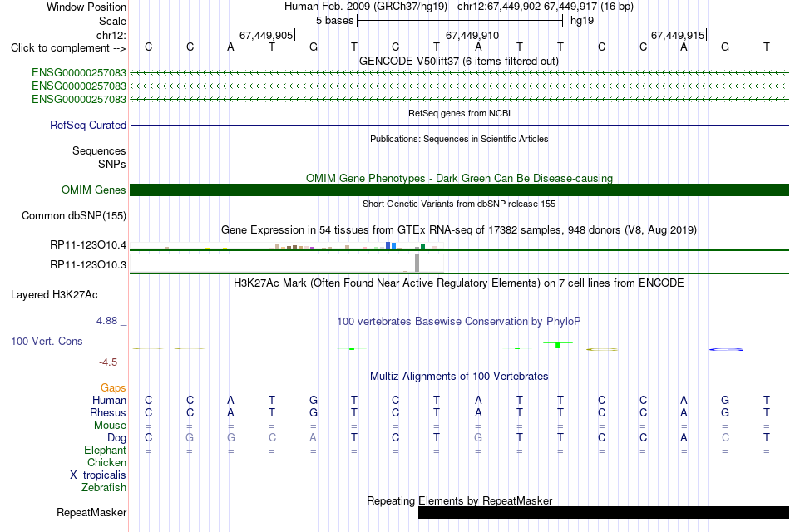Click the RP11-123O10.4 GTEx label
The width and height of the screenshot is (790, 532).
pos(87,245)
